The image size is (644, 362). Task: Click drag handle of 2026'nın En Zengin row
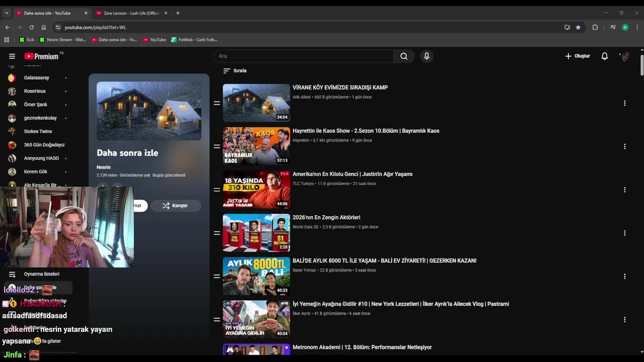(x=217, y=233)
